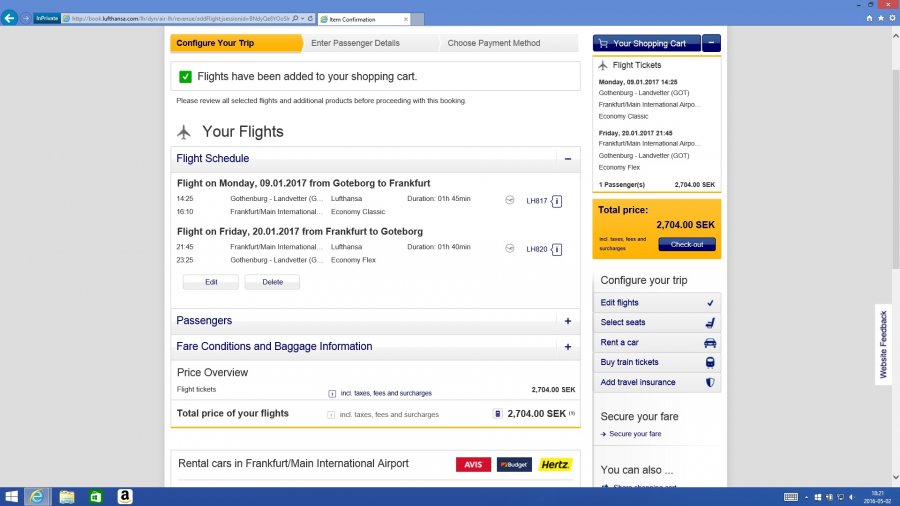This screenshot has width=900, height=506.
Task: Click the info icon next to flight LH820
Action: (x=557, y=248)
